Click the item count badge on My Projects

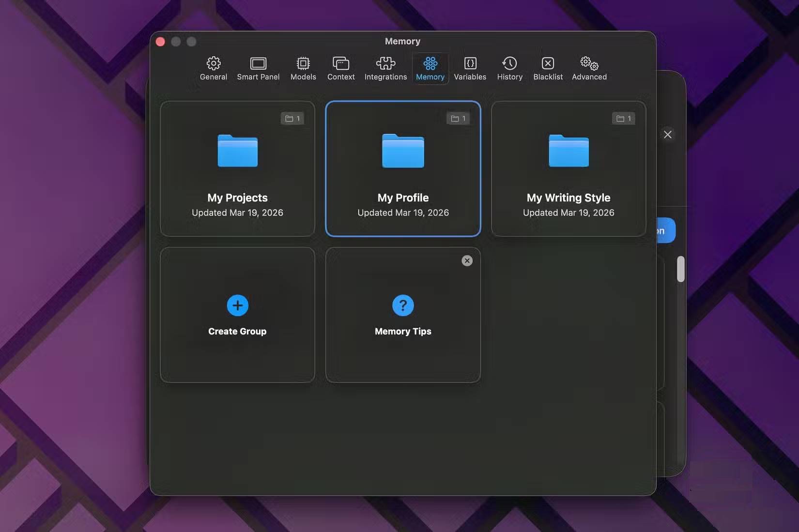pos(292,119)
